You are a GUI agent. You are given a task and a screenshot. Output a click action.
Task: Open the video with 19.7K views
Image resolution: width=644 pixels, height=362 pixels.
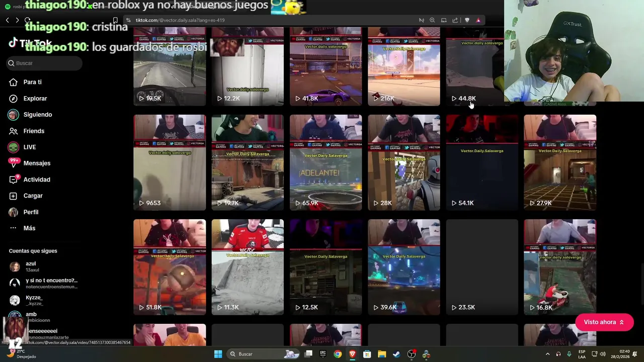(x=248, y=162)
